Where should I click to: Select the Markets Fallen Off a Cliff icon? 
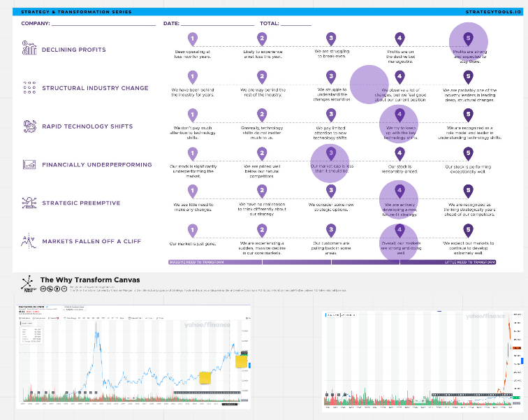[29, 241]
